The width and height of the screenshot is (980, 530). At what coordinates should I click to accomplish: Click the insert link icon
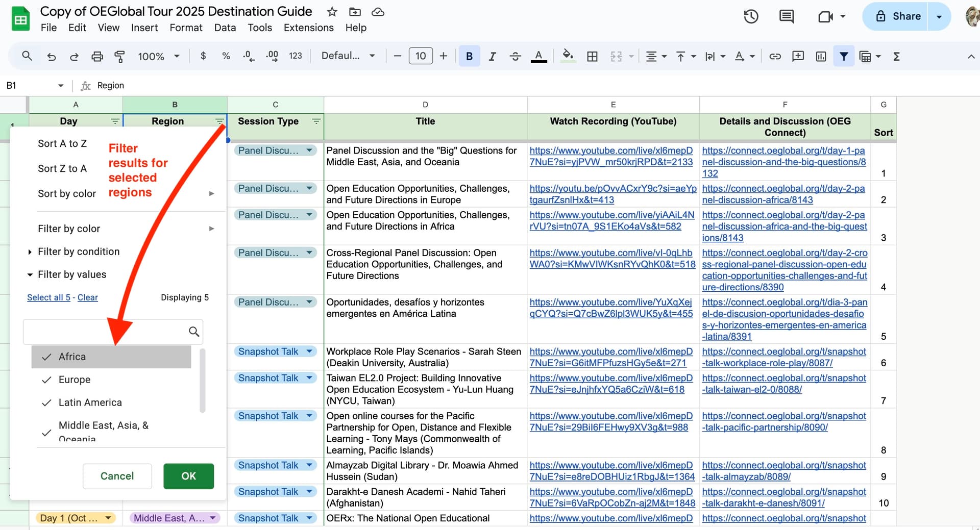click(x=775, y=56)
